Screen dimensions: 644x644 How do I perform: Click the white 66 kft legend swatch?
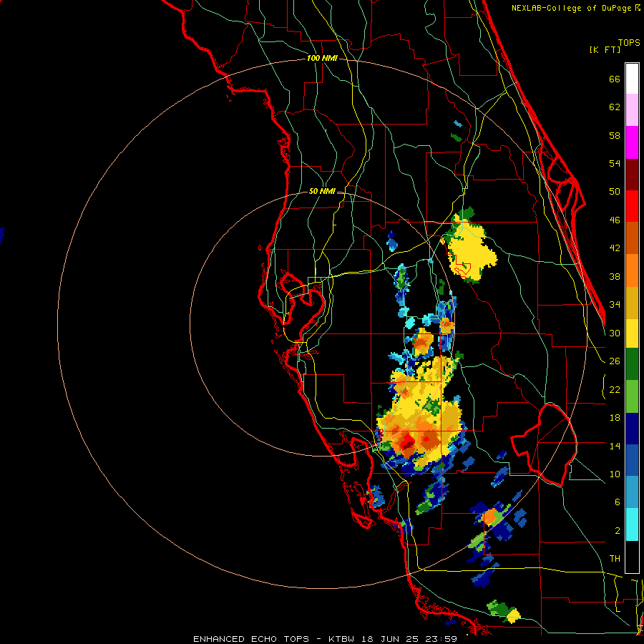click(632, 79)
